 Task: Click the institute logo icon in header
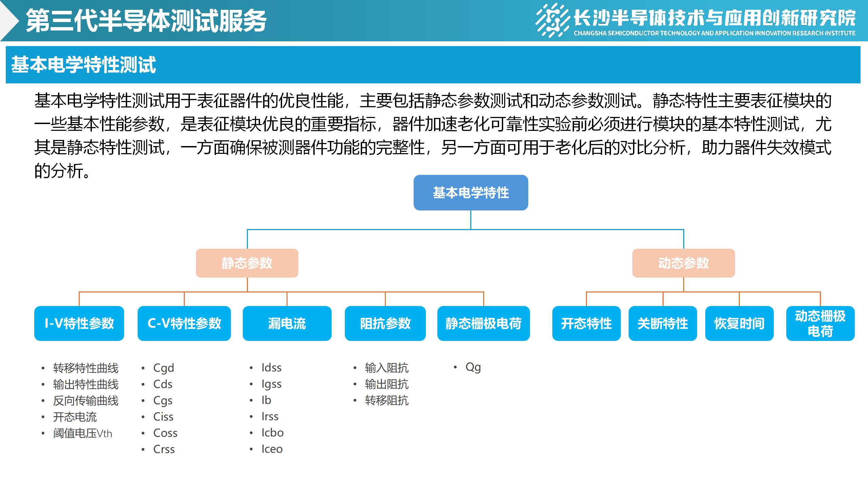click(552, 20)
